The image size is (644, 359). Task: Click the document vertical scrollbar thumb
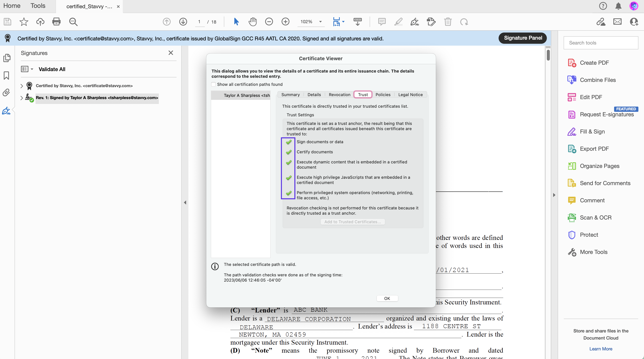(548, 55)
